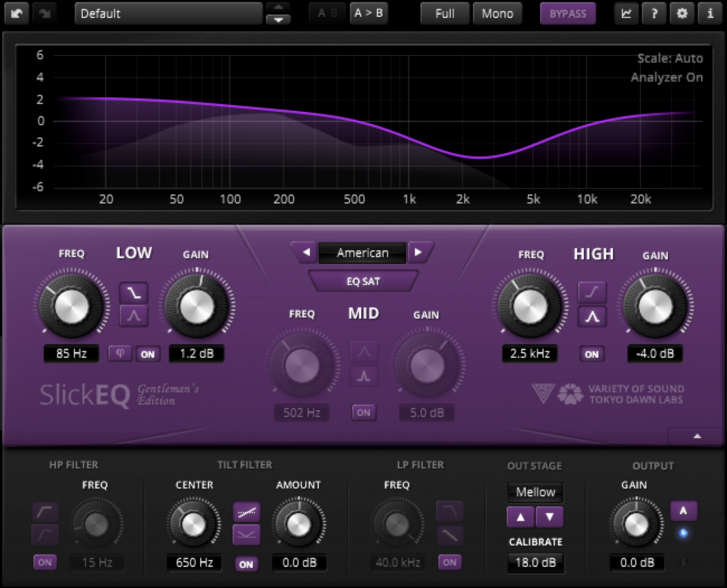This screenshot has width=727, height=588.
Task: Select previous EQ model with left arrow
Action: tap(305, 253)
